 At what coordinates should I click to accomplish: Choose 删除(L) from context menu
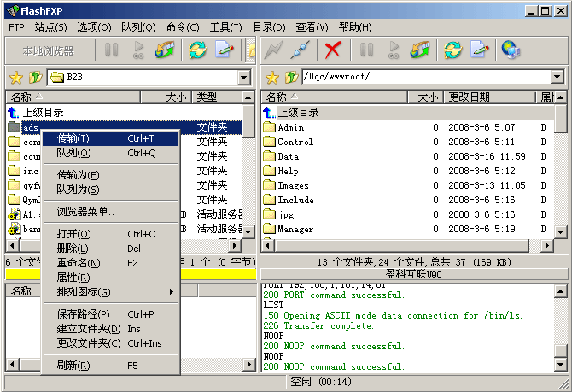(73, 249)
